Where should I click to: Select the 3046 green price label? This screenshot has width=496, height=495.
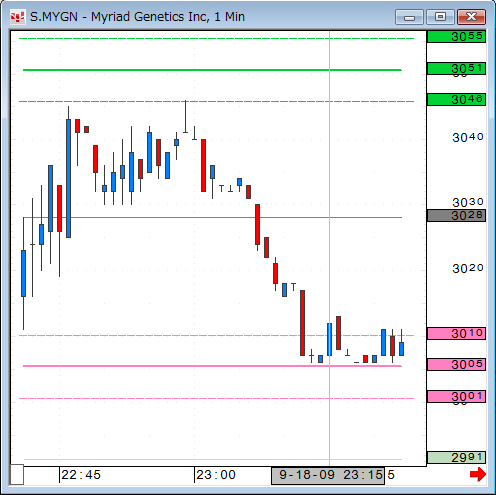click(x=456, y=100)
